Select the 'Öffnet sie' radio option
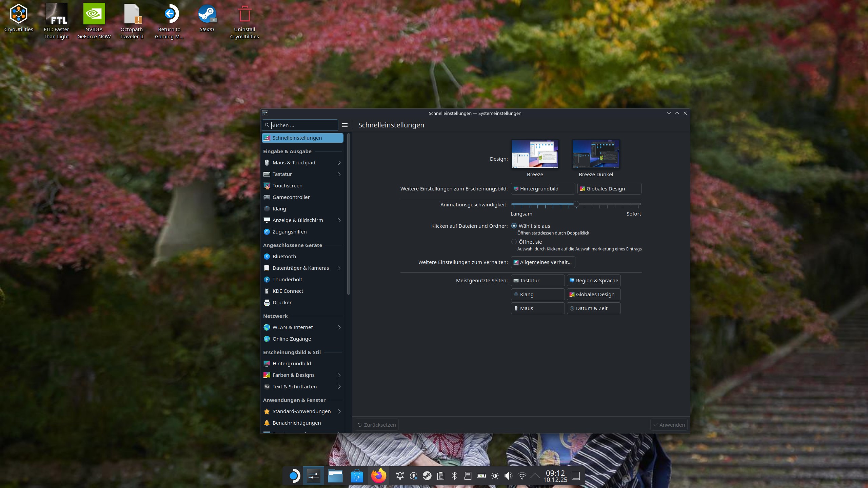 [514, 242]
